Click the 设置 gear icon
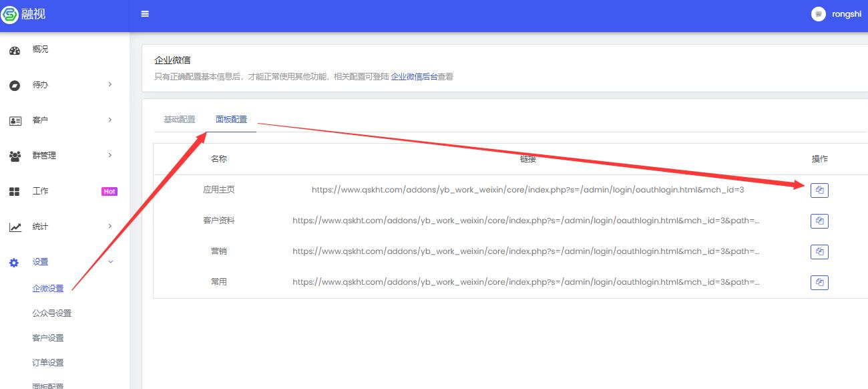Viewport: 868px width, 389px height. tap(14, 263)
